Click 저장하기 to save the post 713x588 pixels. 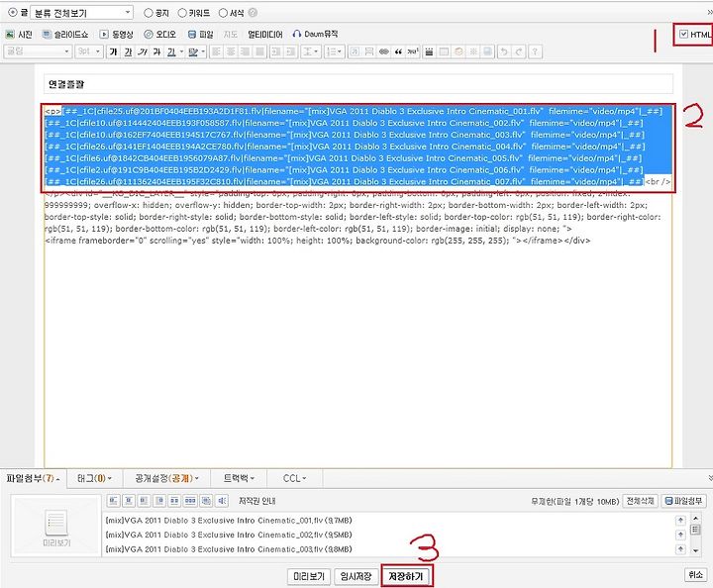tap(406, 577)
